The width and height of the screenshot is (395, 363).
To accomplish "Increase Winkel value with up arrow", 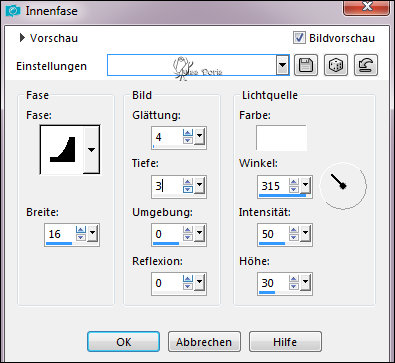I will [294, 182].
